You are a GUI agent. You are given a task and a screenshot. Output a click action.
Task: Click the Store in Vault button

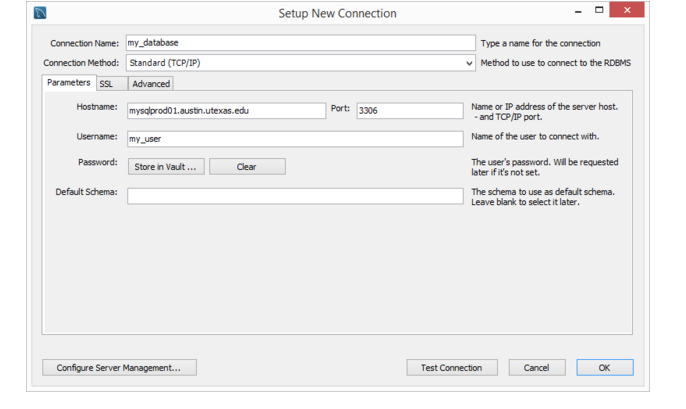pyautogui.click(x=166, y=167)
